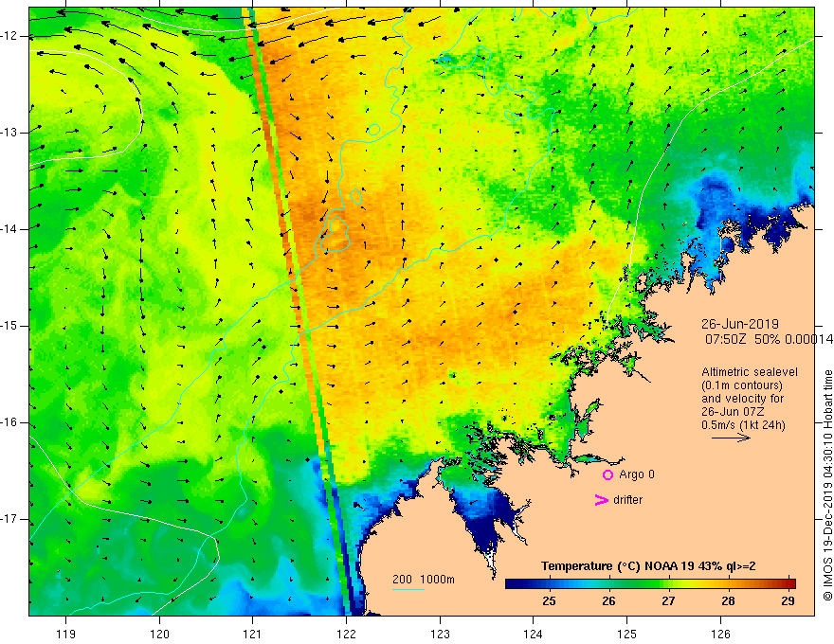This screenshot has height=644, width=834.
Task: Click the '(0.1m contours)' caption line
Action: click(742, 385)
